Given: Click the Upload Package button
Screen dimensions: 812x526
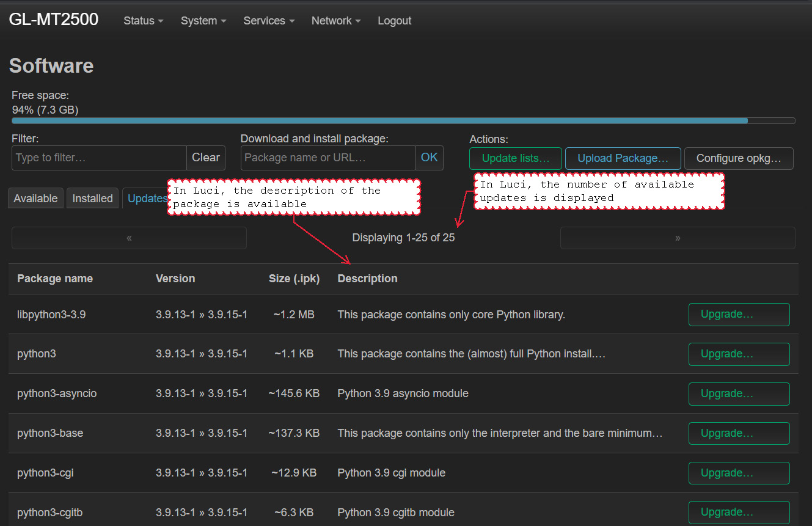Looking at the screenshot, I should 623,158.
